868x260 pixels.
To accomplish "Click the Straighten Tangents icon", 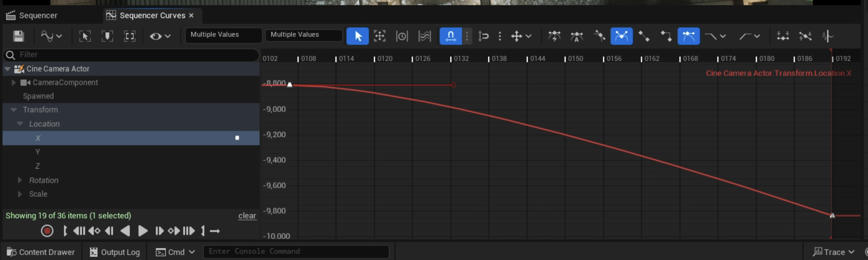I will pyautogui.click(x=805, y=36).
